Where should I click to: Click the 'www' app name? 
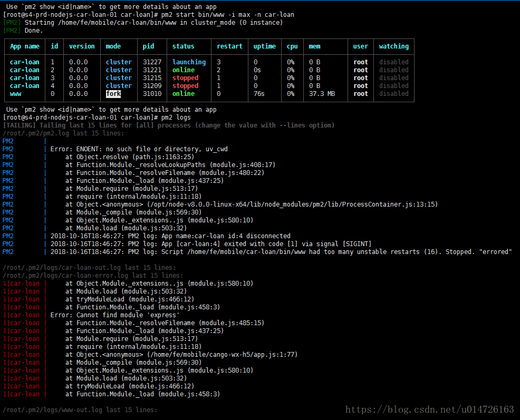tap(15, 94)
